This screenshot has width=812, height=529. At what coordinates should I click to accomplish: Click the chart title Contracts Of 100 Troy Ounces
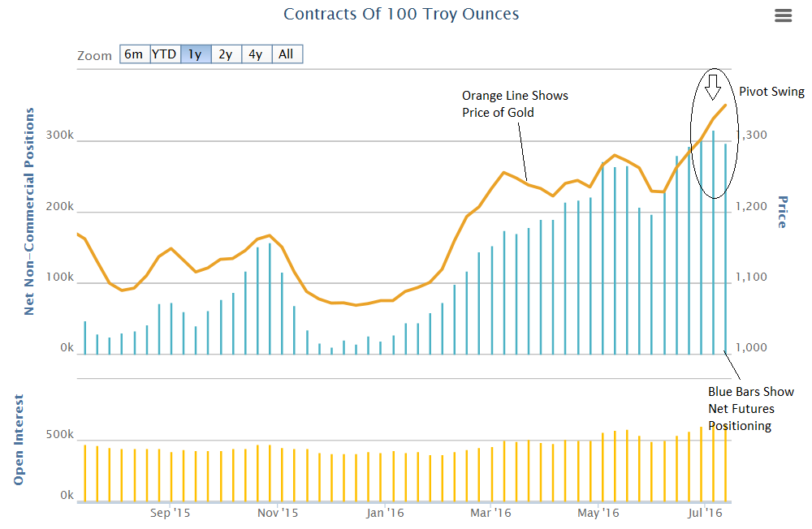(401, 14)
